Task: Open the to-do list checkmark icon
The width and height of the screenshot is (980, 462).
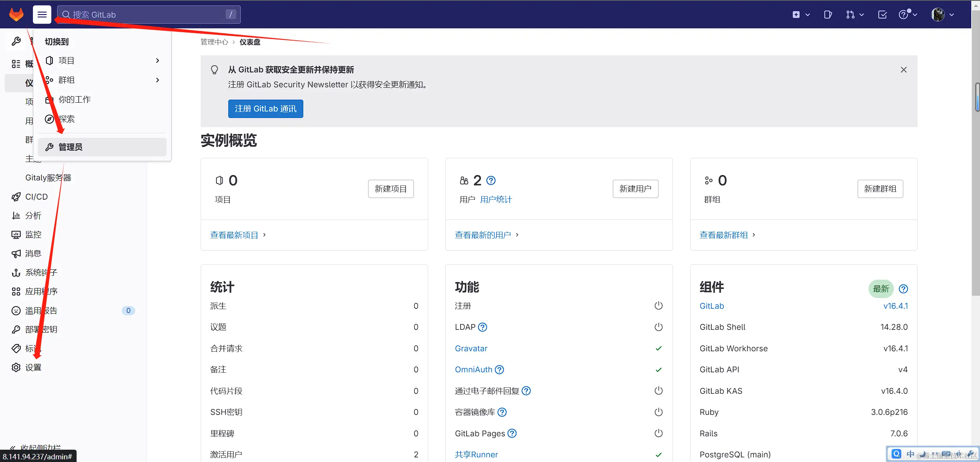Action: point(882,15)
